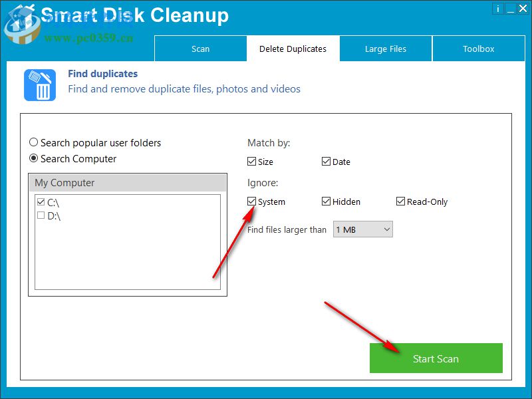Switch to the Toolbox tab
Image resolution: width=532 pixels, height=399 pixels.
click(478, 48)
